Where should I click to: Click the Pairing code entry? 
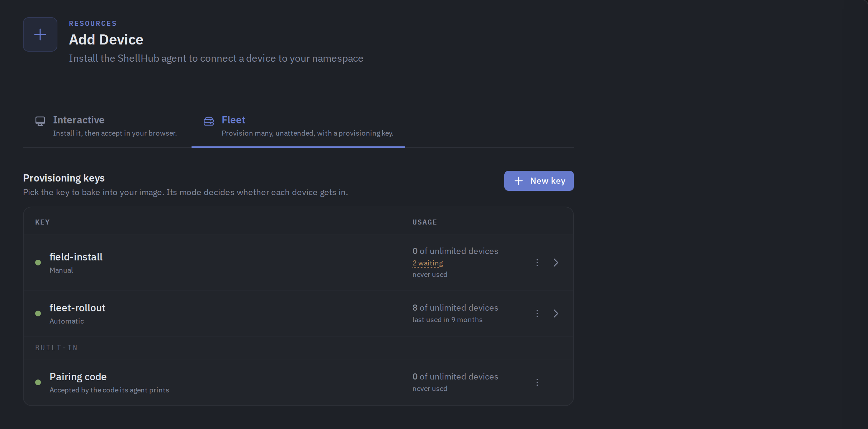point(78,377)
